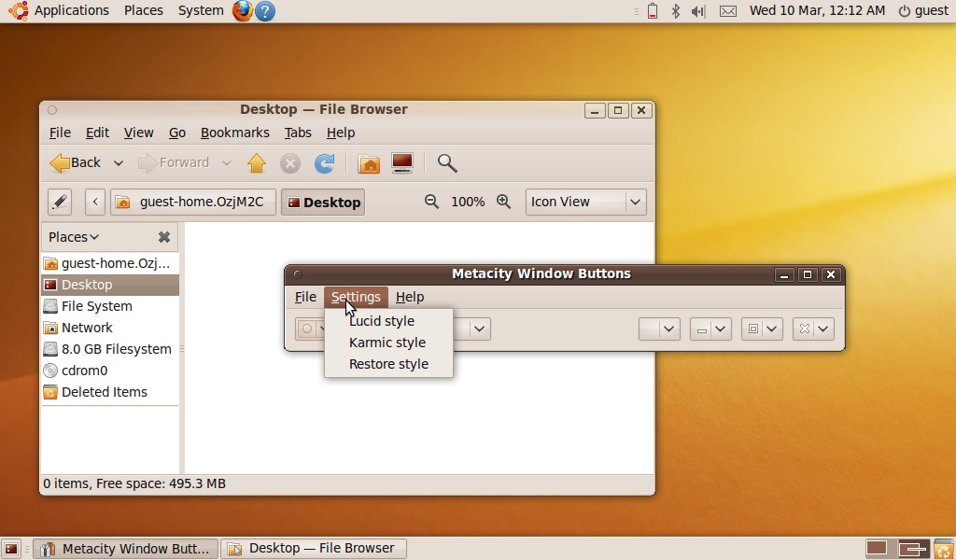Click the Bluetooth indicator icon
This screenshot has width=956, height=560.
coord(676,10)
